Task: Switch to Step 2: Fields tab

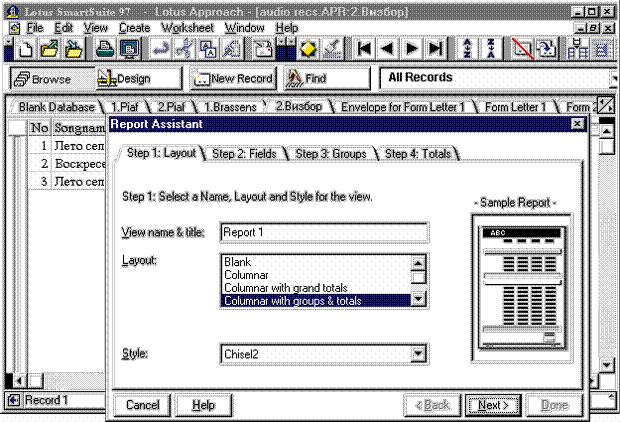Action: [244, 153]
